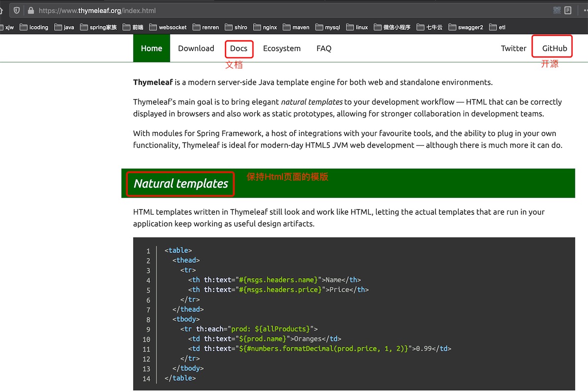The width and height of the screenshot is (588, 392).
Task: Open the websocket bookmark folder
Action: [168, 28]
